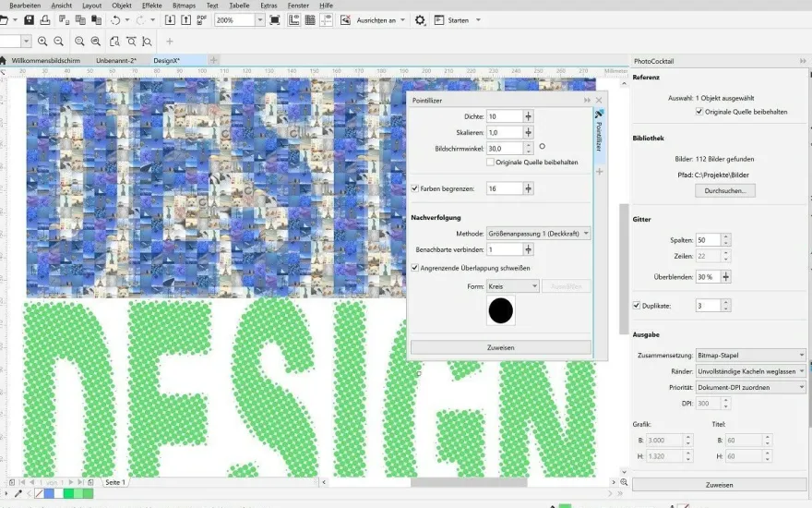Image resolution: width=812 pixels, height=508 pixels.
Task: Click the zoom to all objects icon
Action: (96, 42)
